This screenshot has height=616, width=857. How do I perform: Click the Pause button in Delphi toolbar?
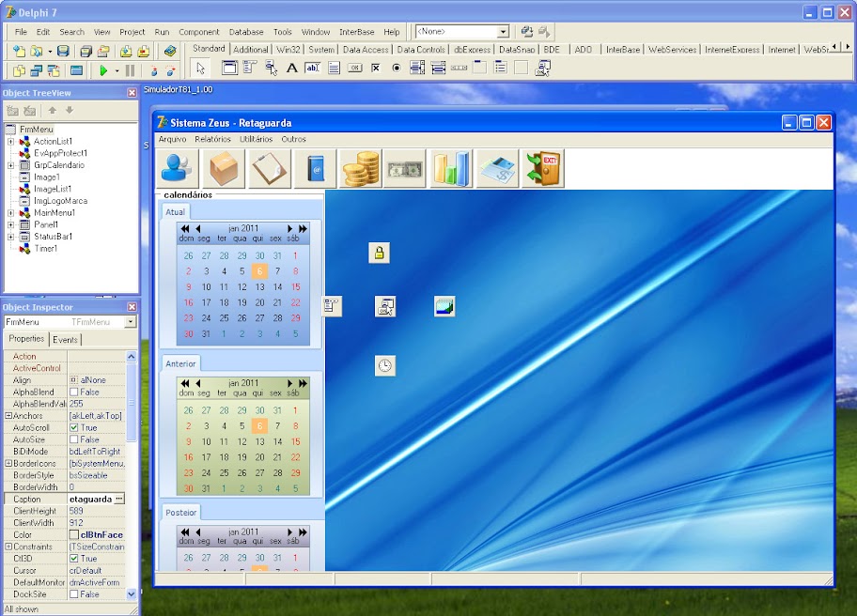tap(130, 69)
